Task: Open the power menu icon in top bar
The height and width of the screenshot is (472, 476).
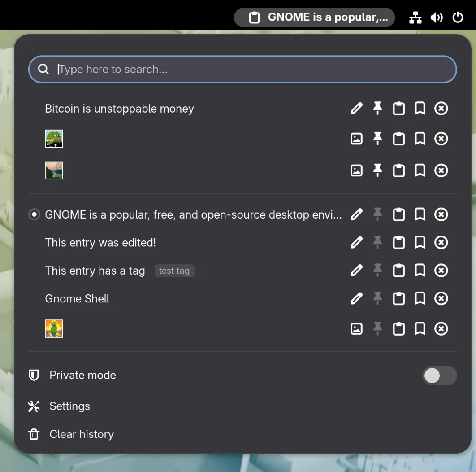Action: (x=458, y=17)
